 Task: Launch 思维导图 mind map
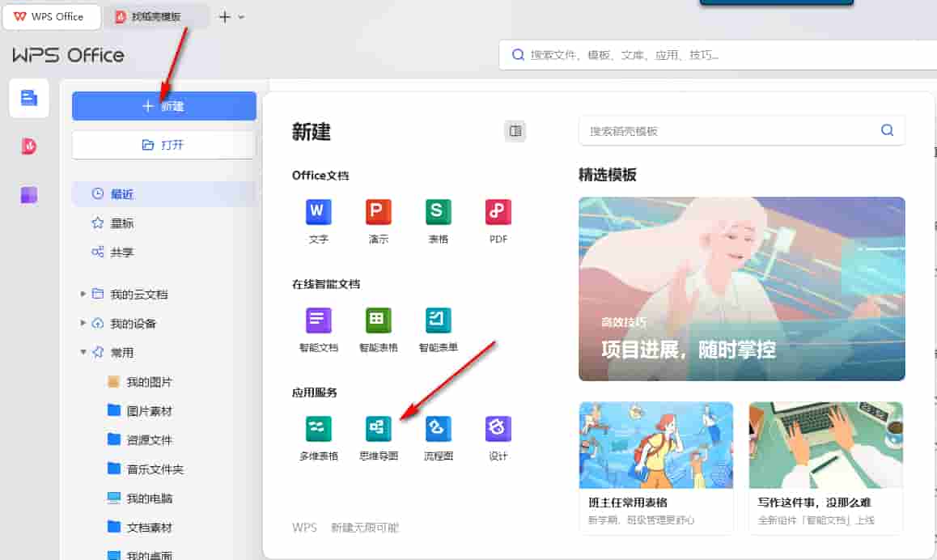378,438
